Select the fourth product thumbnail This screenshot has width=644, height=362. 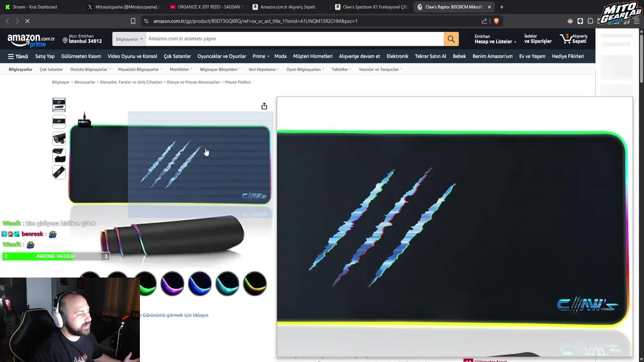coord(59,155)
